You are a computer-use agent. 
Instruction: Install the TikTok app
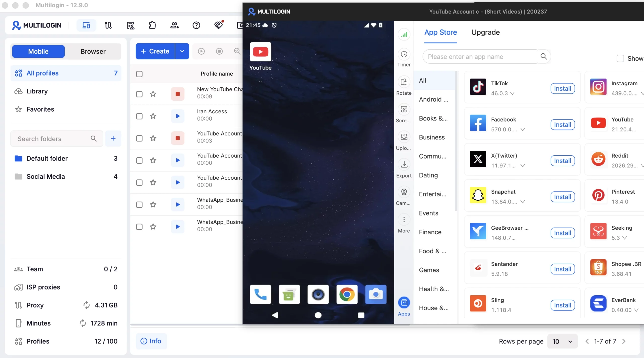[562, 88]
